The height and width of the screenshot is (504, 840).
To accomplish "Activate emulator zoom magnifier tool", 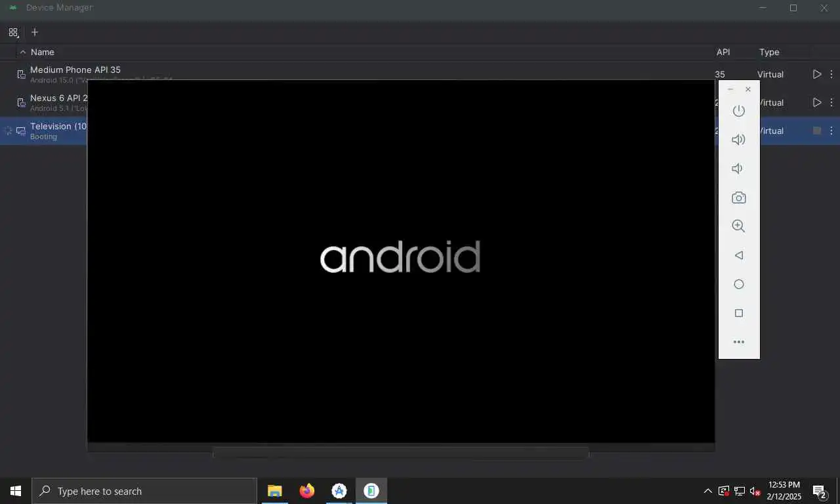I will 739,226.
